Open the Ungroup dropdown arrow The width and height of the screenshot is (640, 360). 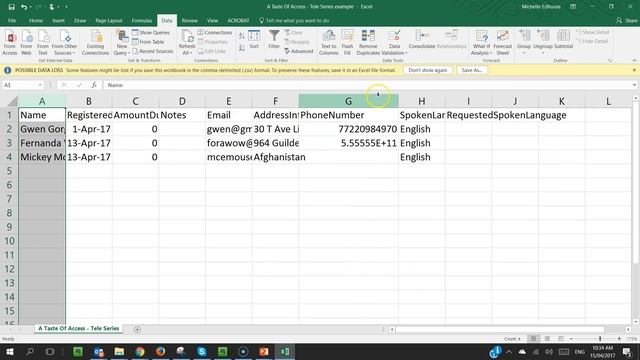point(542,53)
